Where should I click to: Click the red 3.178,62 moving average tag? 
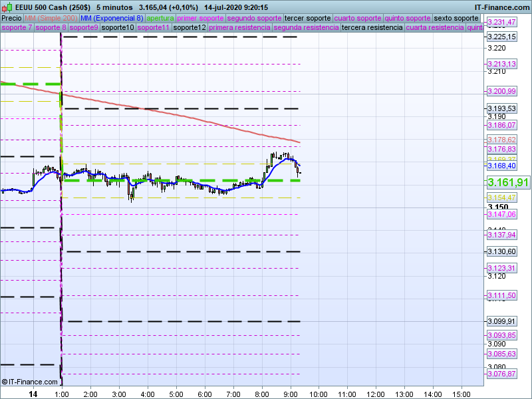coord(501,140)
